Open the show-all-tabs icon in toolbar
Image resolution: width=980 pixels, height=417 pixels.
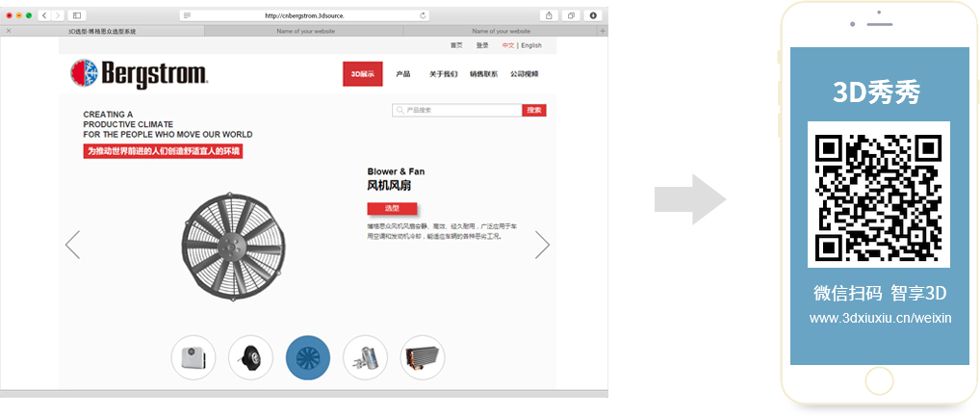pyautogui.click(x=571, y=15)
